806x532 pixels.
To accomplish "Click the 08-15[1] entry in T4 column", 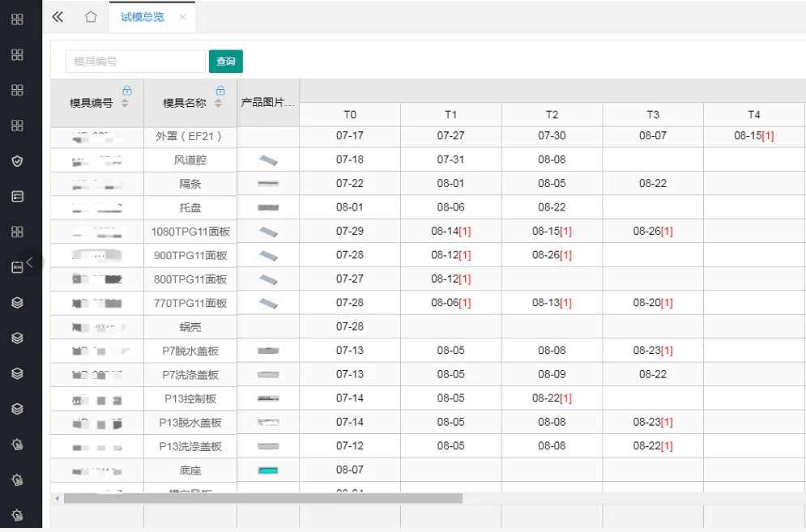I will (x=753, y=136).
